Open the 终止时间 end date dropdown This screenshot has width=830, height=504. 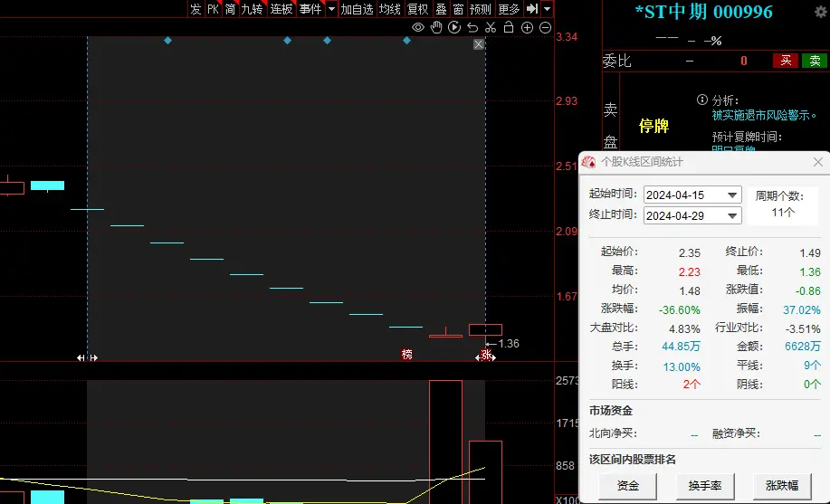click(732, 215)
